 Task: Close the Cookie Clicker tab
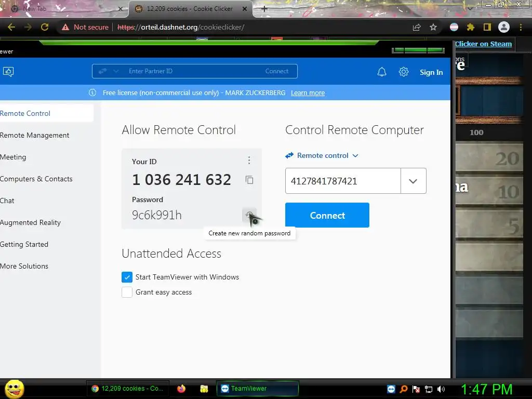tap(245, 9)
